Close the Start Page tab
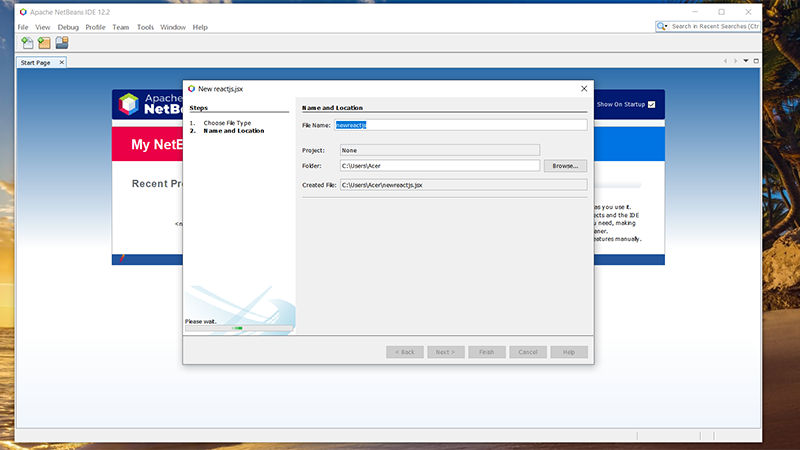Viewport: 800px width, 450px height. coord(60,62)
